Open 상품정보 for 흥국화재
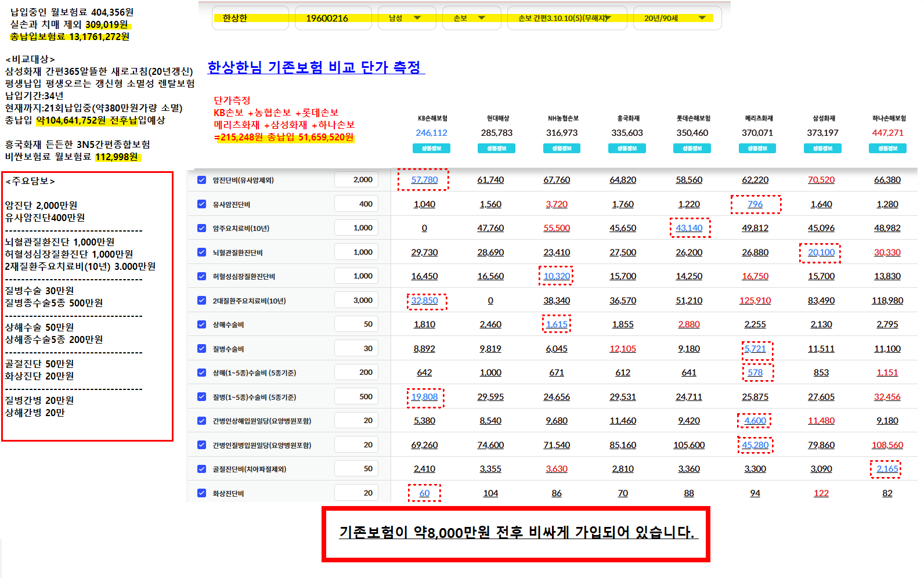Screen dimensions: 924x578 [x=627, y=149]
